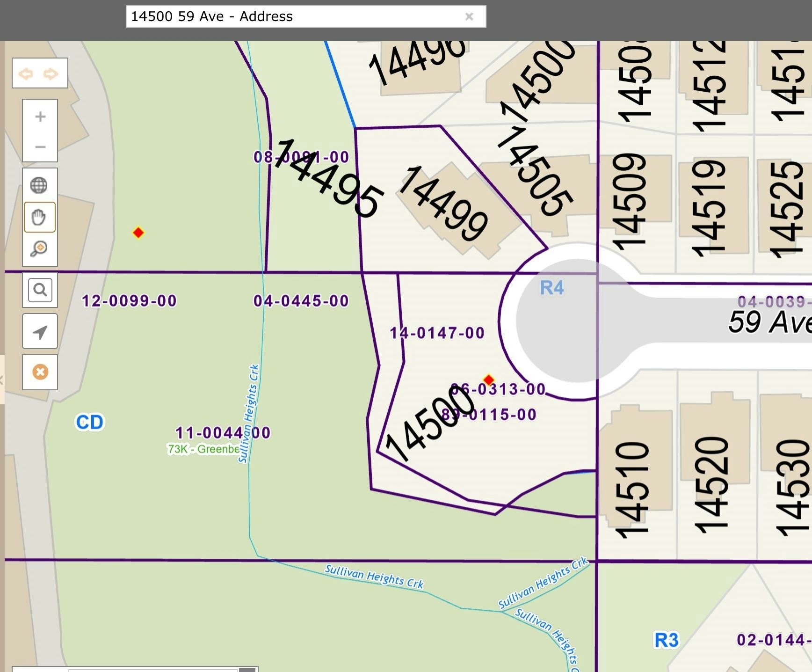The width and height of the screenshot is (812, 672).
Task: Go to next map extent arrow
Action: click(x=51, y=73)
